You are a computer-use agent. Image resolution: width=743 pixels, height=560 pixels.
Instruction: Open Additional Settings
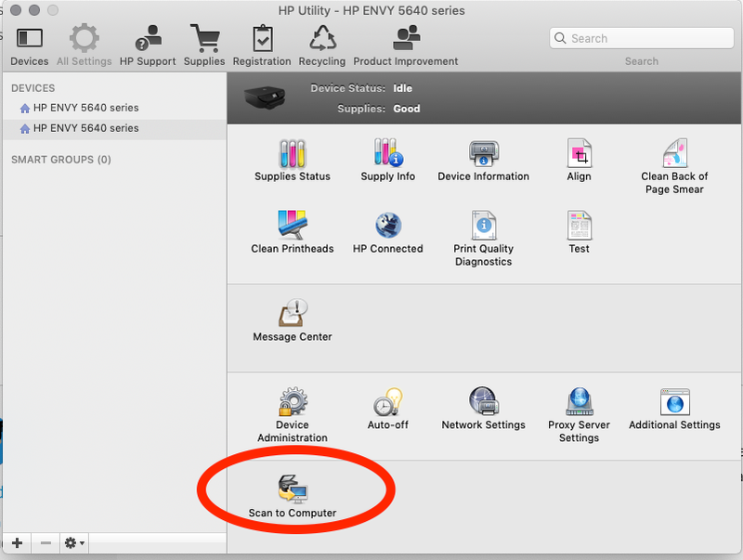pos(675,409)
